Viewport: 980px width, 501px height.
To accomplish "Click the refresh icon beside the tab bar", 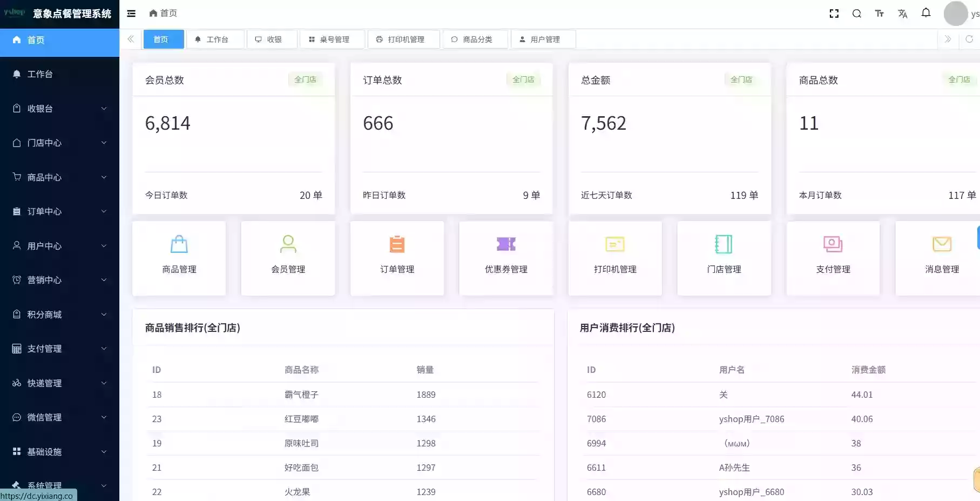I will [x=968, y=39].
